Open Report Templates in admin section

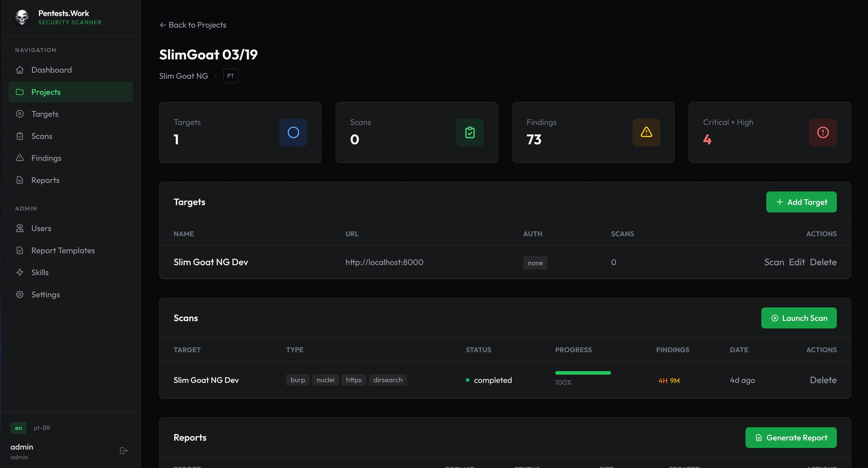[63, 250]
